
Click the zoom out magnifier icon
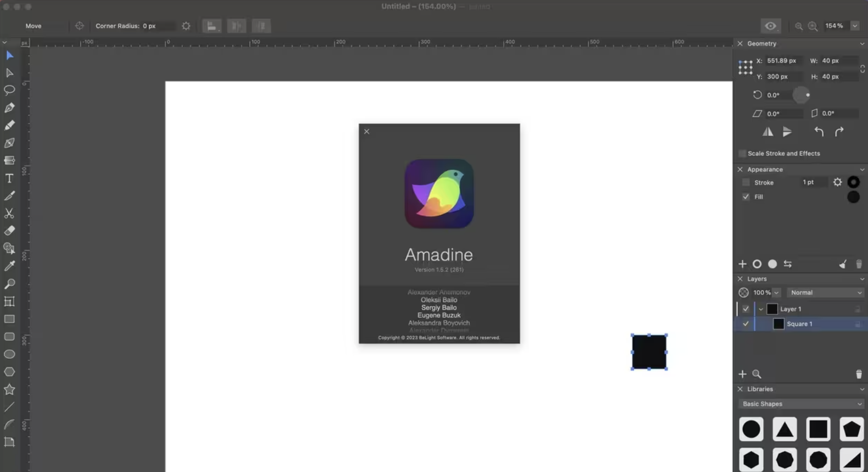click(x=799, y=26)
